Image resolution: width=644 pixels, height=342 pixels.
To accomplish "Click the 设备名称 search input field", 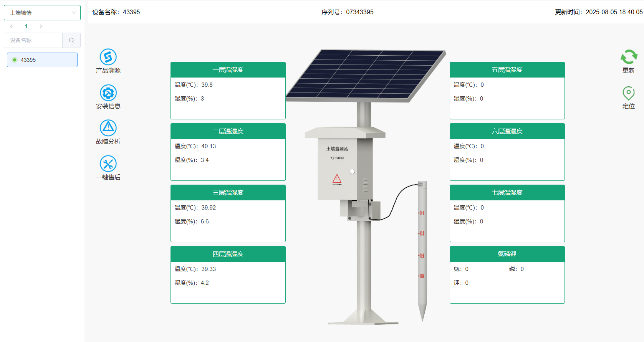I will [33, 40].
